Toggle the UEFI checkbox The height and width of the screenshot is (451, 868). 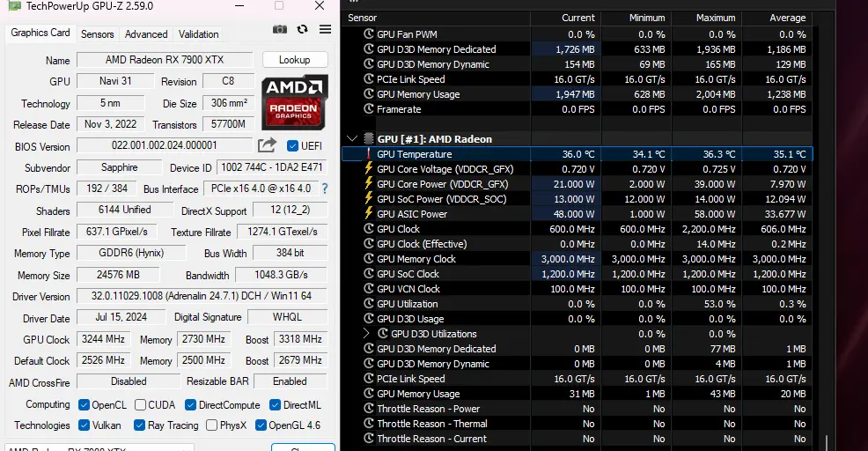click(293, 145)
